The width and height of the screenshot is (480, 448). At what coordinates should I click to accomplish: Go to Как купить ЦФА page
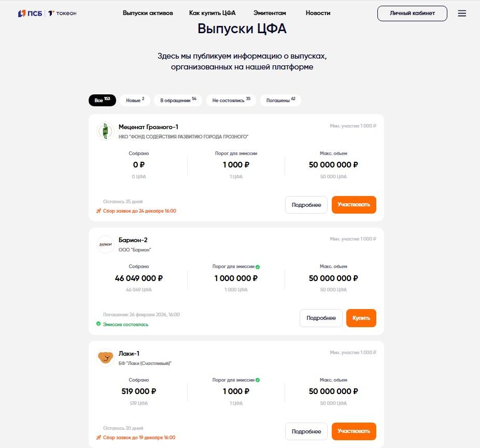[213, 13]
